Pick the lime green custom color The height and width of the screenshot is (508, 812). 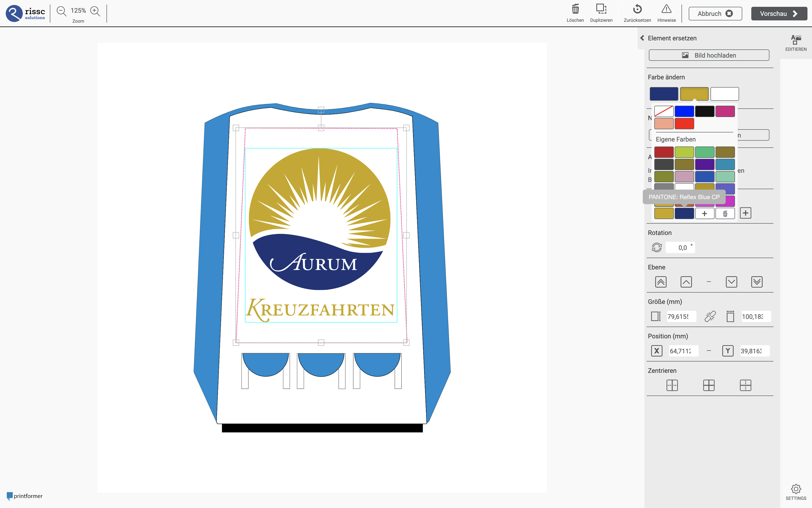pos(684,152)
